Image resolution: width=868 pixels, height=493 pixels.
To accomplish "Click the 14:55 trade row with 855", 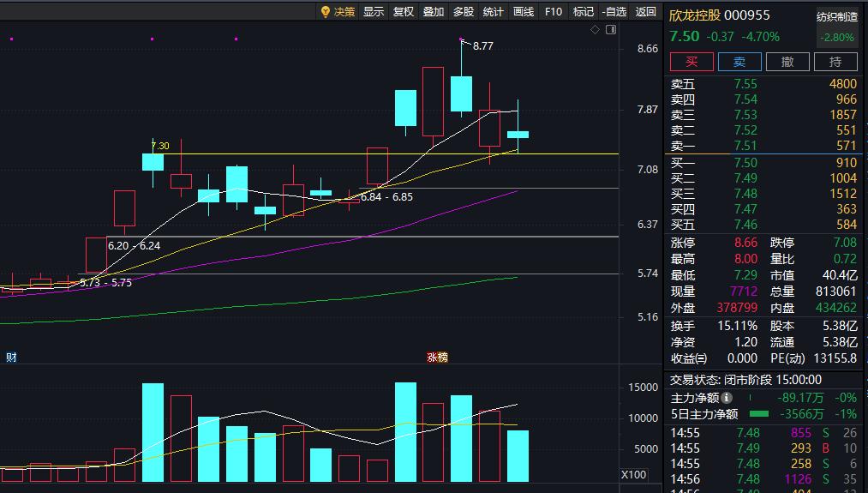I will [x=764, y=433].
